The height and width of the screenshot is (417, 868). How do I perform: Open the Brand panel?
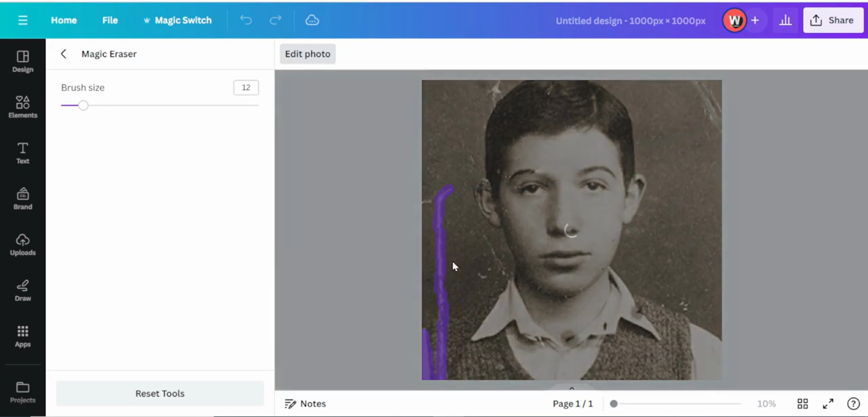point(23,198)
